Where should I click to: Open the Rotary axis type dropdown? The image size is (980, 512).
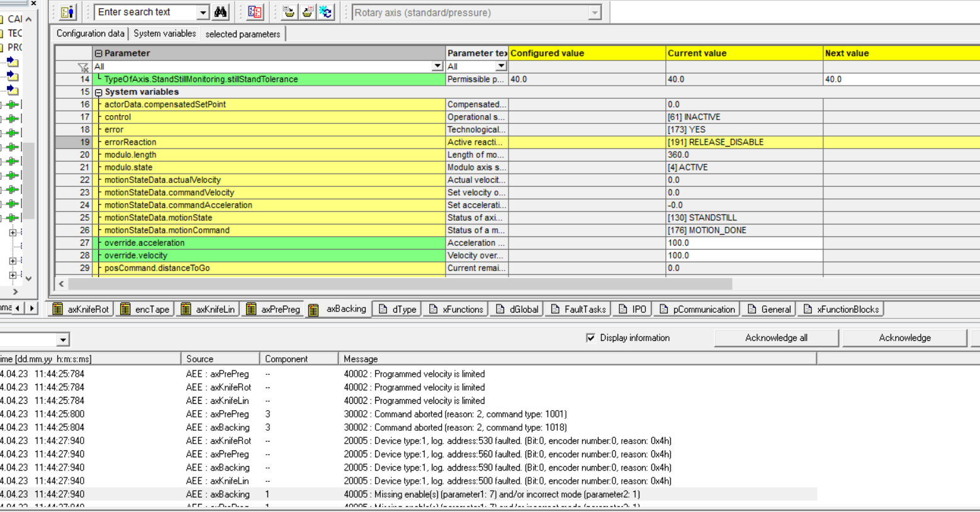tap(594, 13)
